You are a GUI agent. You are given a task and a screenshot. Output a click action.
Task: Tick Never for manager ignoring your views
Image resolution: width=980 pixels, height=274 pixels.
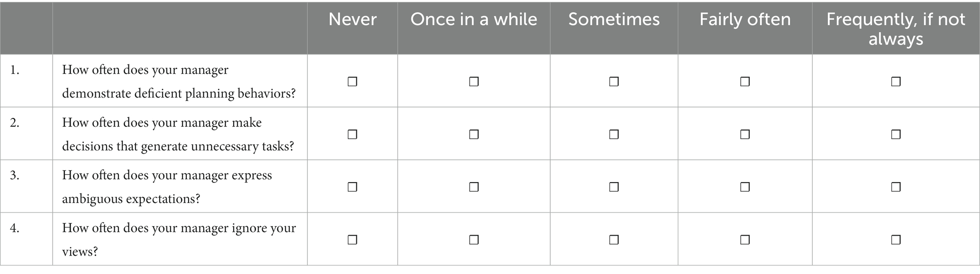pos(352,240)
